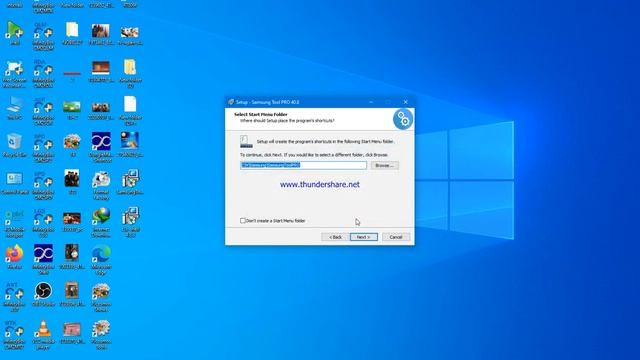640x360 pixels.
Task: Tick Don't create a Start Menu folder
Action: click(243, 221)
